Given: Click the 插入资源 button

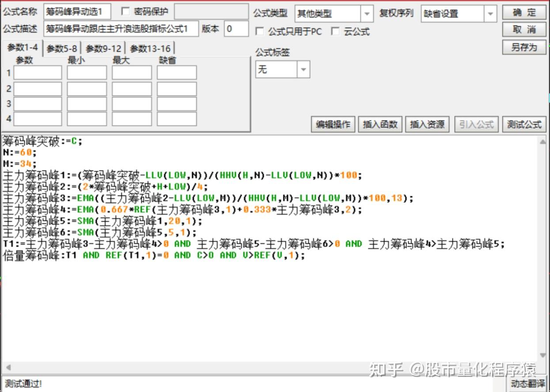Looking at the screenshot, I should (x=427, y=125).
